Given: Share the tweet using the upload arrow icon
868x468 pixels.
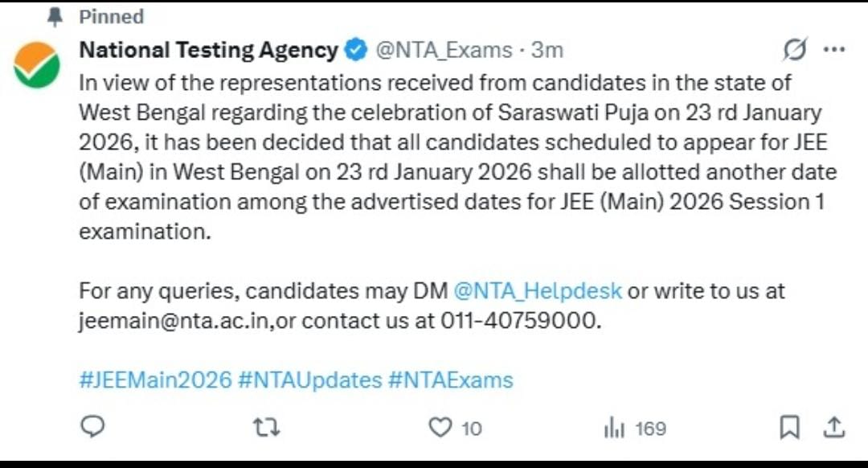Looking at the screenshot, I should coord(834,427).
